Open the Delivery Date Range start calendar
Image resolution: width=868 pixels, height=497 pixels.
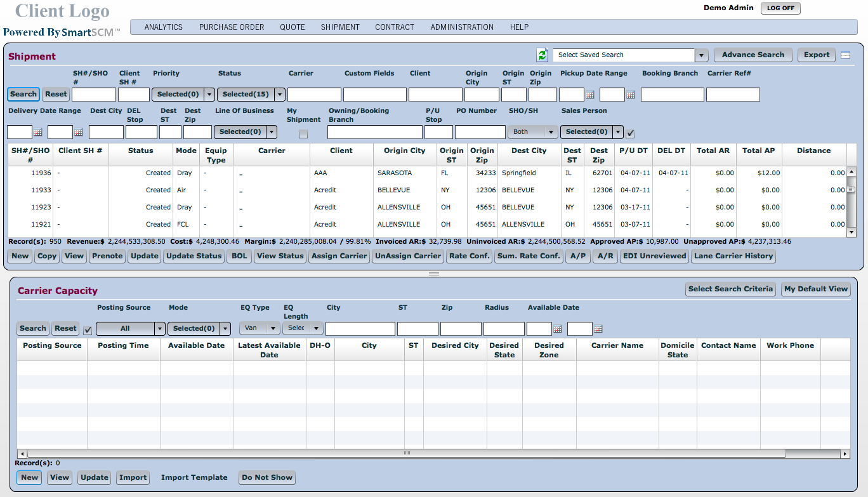[x=37, y=133]
